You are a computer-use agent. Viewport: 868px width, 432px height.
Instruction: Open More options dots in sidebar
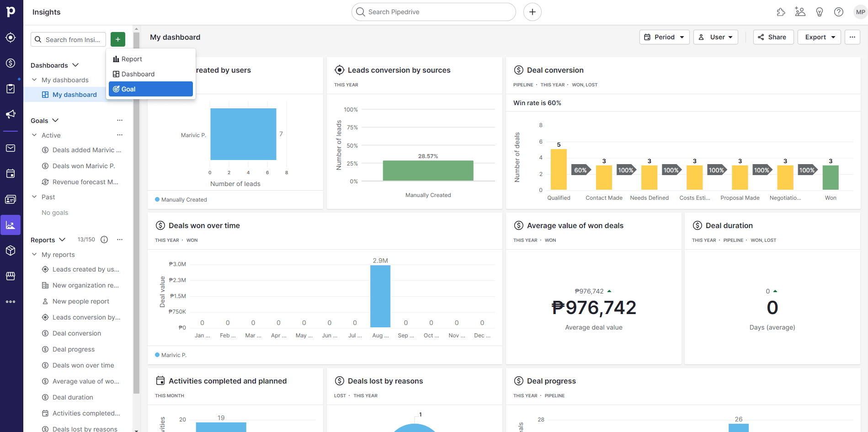pos(11,302)
